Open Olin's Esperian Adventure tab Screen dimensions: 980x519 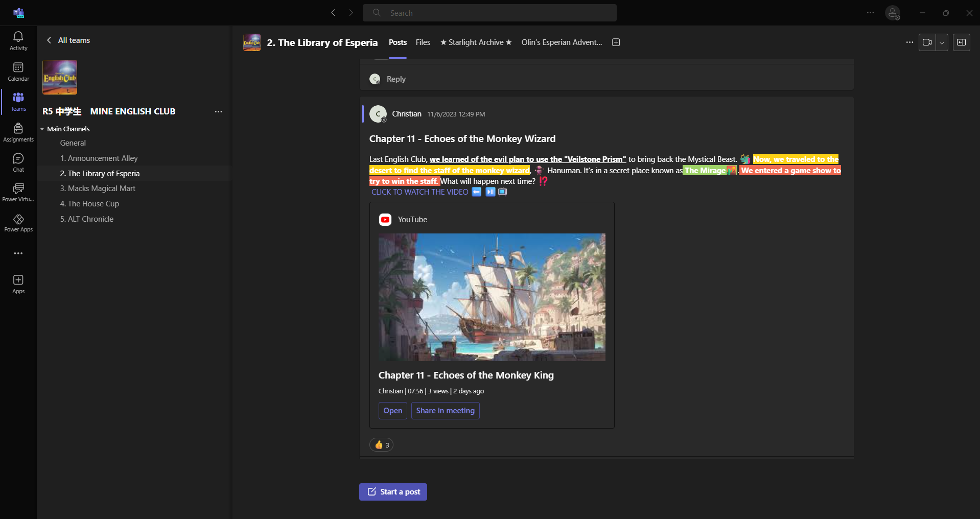(x=562, y=42)
